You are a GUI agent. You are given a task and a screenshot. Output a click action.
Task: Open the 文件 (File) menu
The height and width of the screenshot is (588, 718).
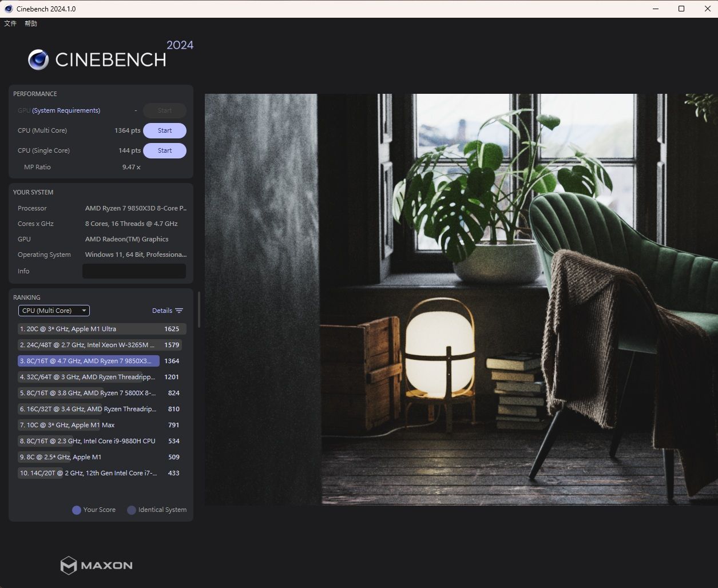[x=10, y=23]
